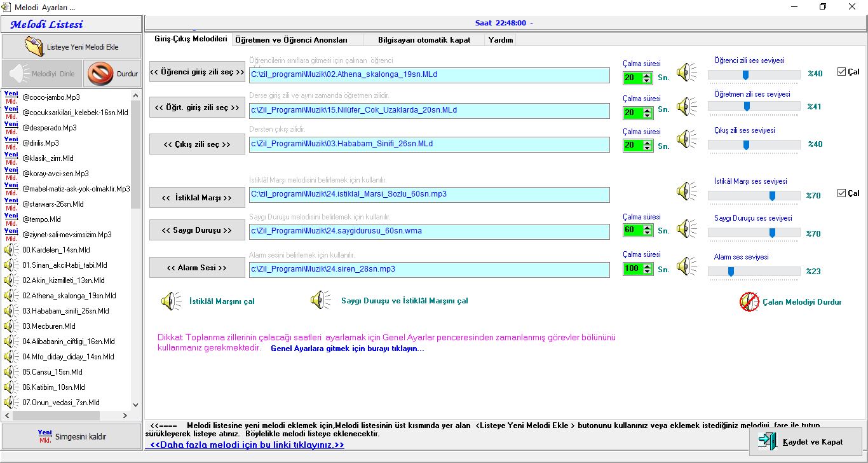The width and height of the screenshot is (868, 463).
Task: Toggle Çal checkbox for İstiklâl Marşı
Action: pos(841,193)
